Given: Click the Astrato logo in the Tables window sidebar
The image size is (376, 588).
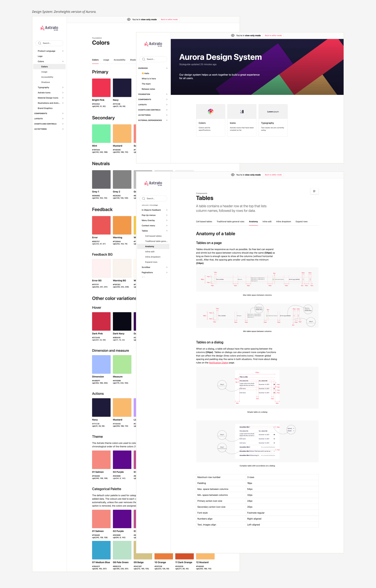Looking at the screenshot, I should 153,183.
